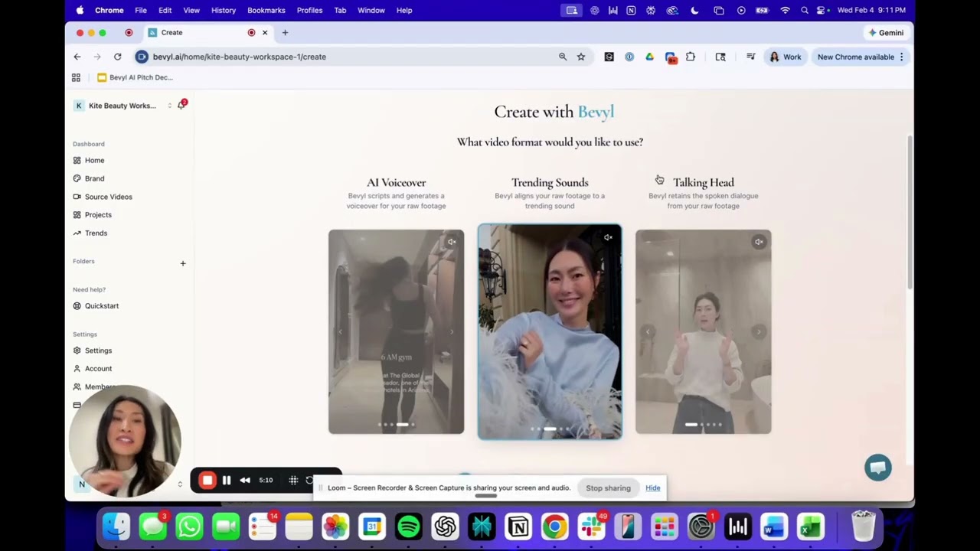Hide the Loom sharing notice
The height and width of the screenshot is (551, 980).
[652, 487]
